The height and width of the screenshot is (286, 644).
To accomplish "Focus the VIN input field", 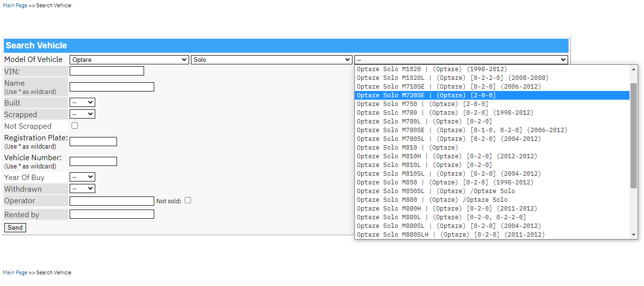I will coord(107,71).
